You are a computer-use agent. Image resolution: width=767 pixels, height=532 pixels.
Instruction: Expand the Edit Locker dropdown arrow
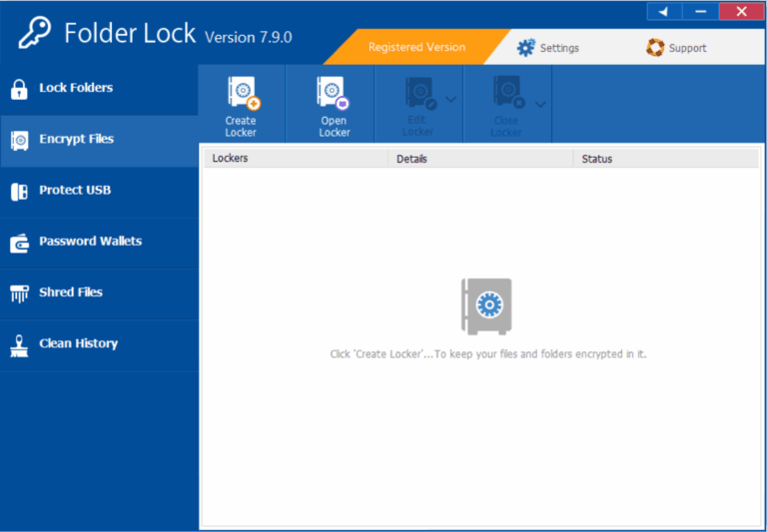(451, 100)
